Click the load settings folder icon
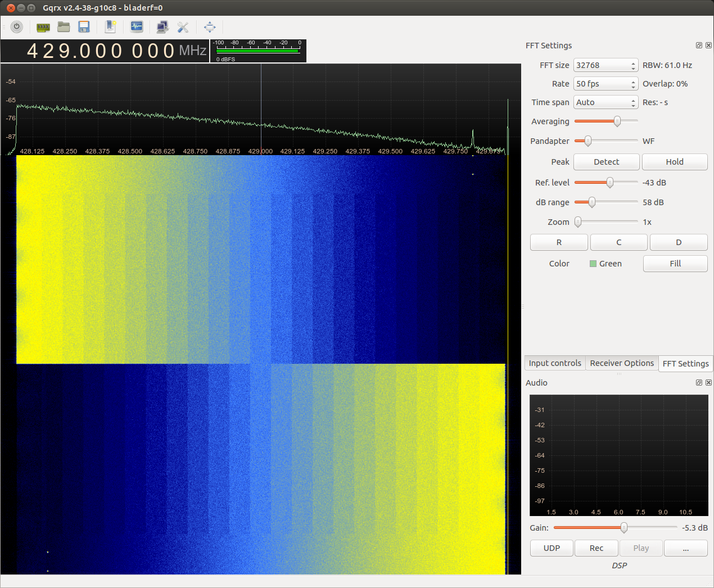 64,27
